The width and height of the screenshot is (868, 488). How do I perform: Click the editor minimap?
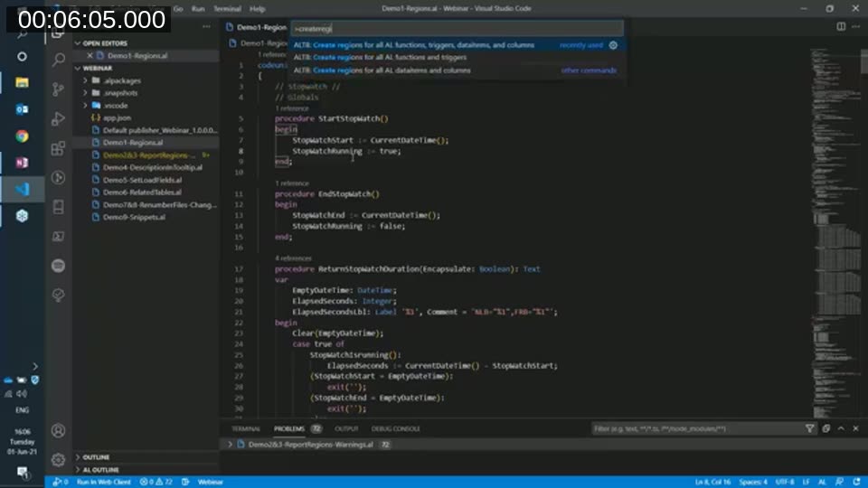point(835,232)
